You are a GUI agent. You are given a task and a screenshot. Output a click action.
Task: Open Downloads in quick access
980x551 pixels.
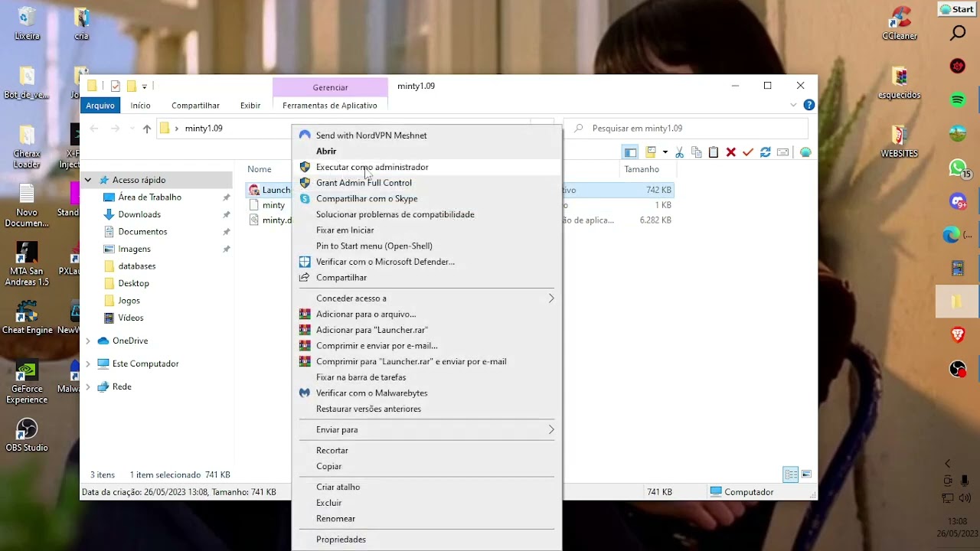(x=139, y=214)
